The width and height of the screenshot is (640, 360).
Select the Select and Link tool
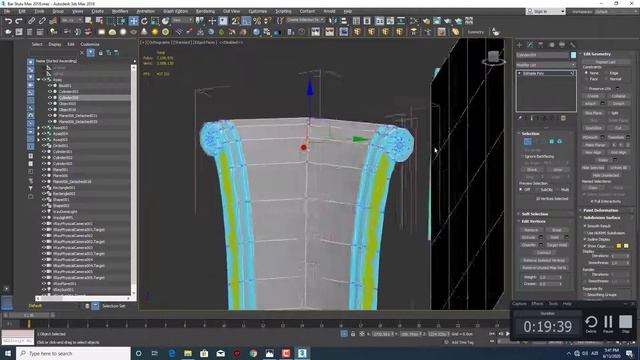[31, 21]
